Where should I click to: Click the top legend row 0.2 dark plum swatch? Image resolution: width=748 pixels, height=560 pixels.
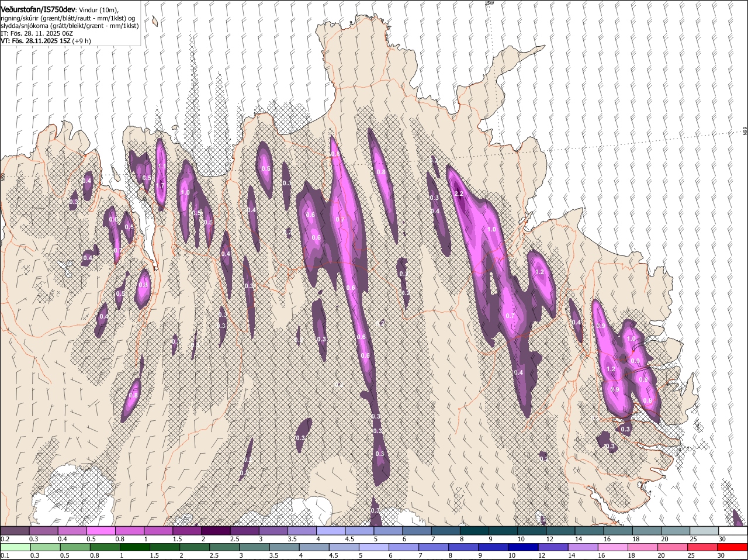click(x=15, y=531)
